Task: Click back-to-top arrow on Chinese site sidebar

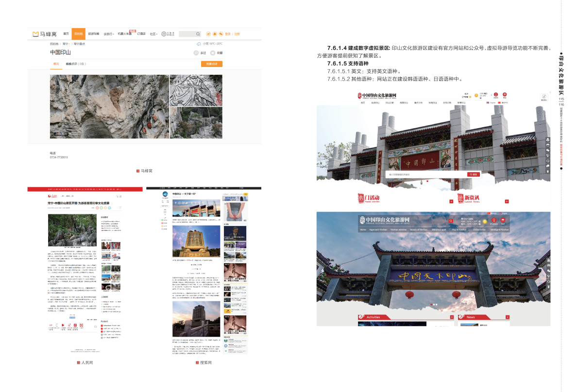Action: pyautogui.click(x=548, y=171)
